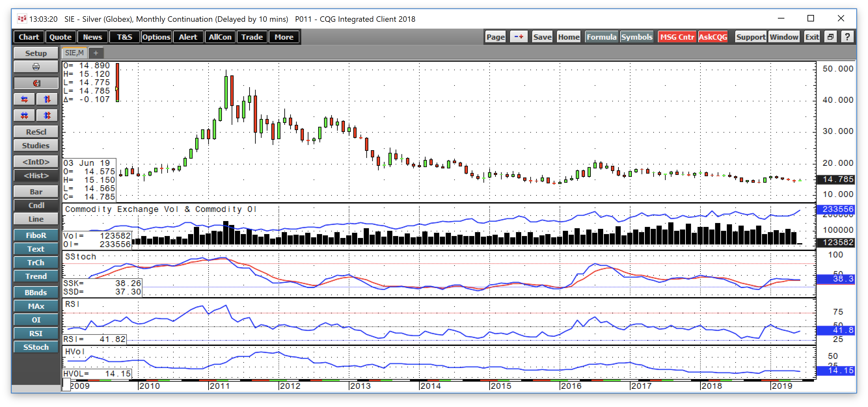Open the Support menu

pyautogui.click(x=751, y=37)
